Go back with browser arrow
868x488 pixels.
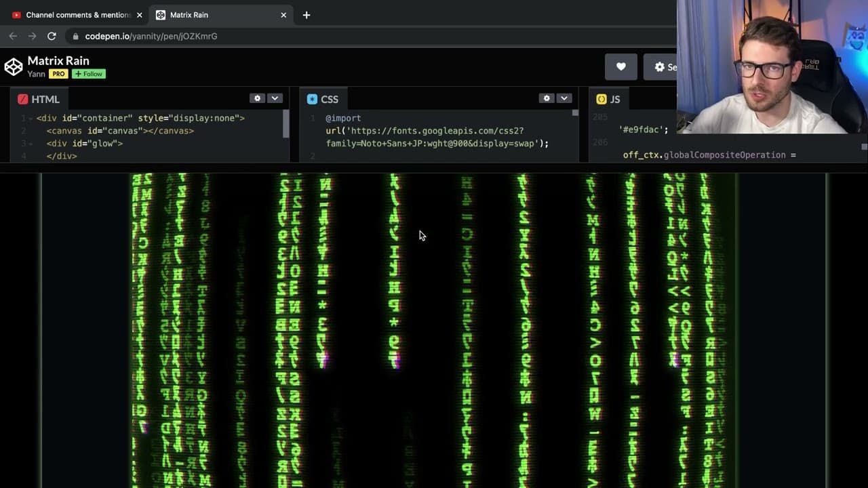click(13, 36)
